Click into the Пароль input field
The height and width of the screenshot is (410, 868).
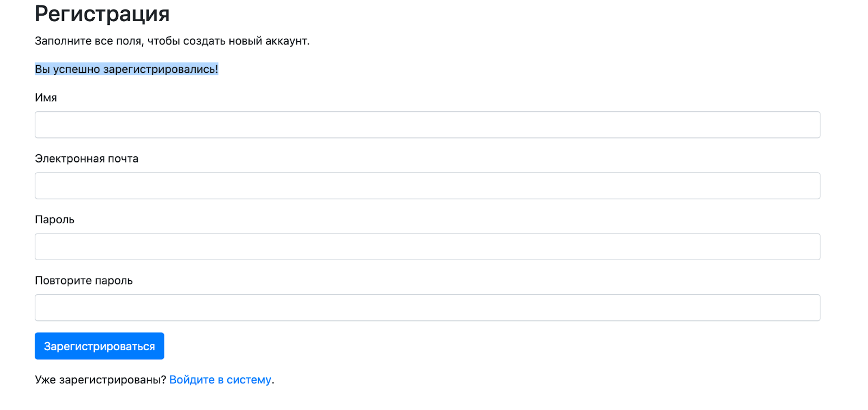(427, 247)
